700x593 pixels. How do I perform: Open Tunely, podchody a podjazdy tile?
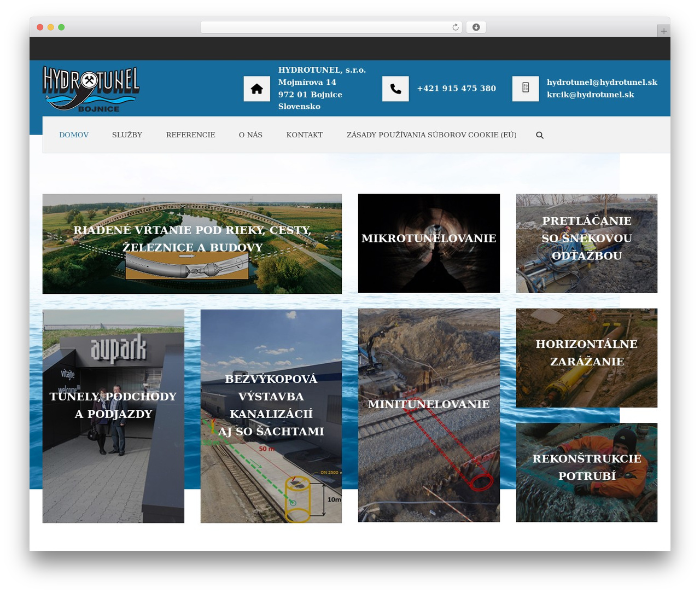113,416
